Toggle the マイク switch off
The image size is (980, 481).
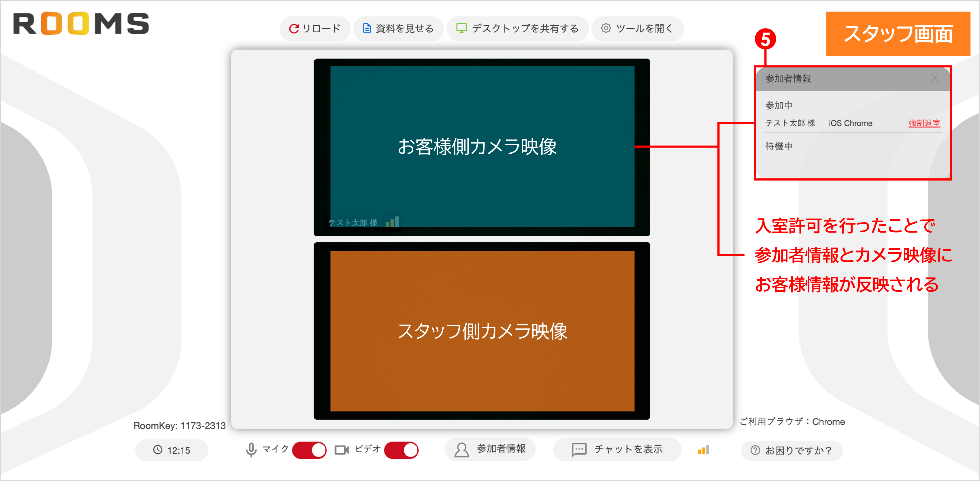click(x=309, y=450)
